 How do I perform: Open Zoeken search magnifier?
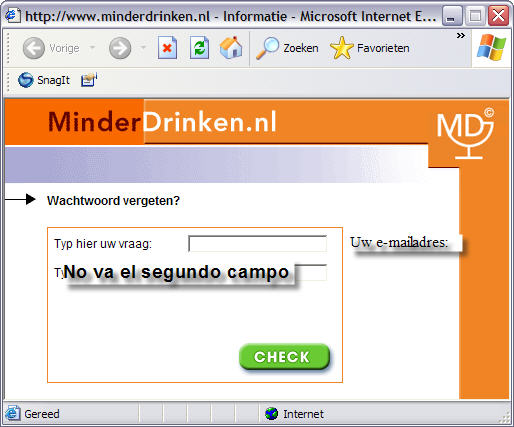[267, 48]
